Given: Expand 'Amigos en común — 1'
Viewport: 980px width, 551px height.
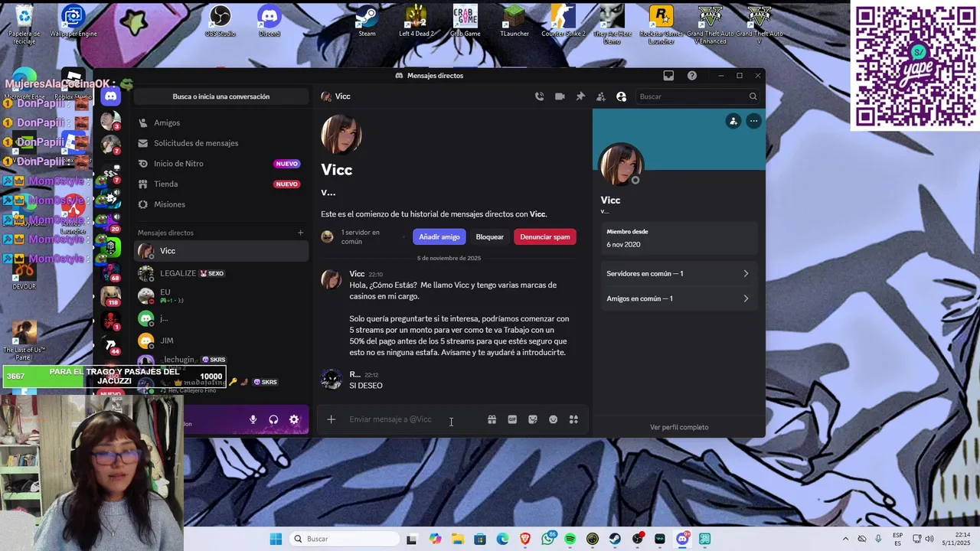Looking at the screenshot, I should [678, 298].
